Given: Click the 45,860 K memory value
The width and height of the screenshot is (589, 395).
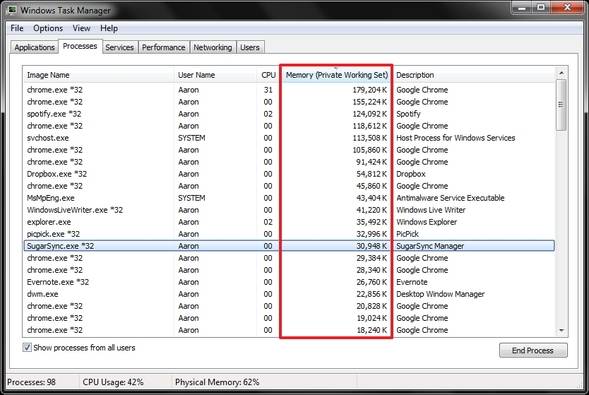Looking at the screenshot, I should click(372, 186).
